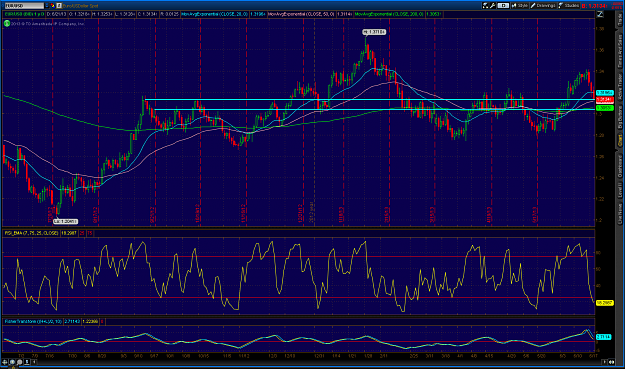Screen dimensions: 625x369
Task: Click the RSI_EMA study label
Action: (31, 233)
